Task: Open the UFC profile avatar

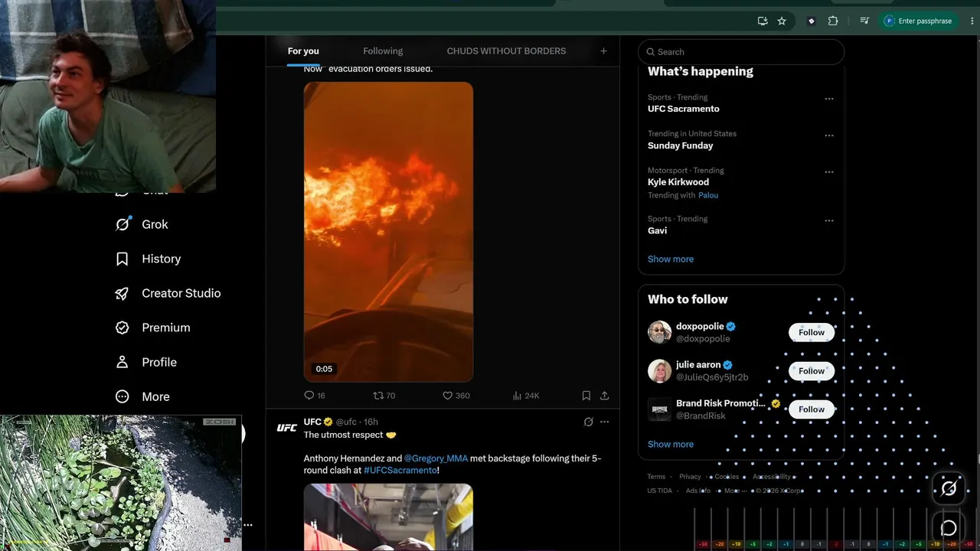Action: click(x=286, y=428)
